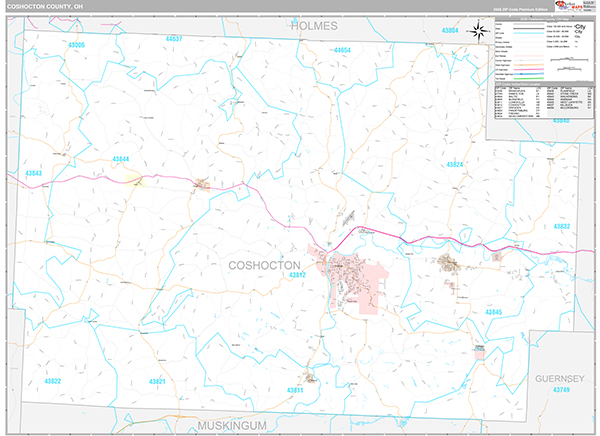Click the pink US highway legend sample
The height and width of the screenshot is (436, 600).
point(528,70)
